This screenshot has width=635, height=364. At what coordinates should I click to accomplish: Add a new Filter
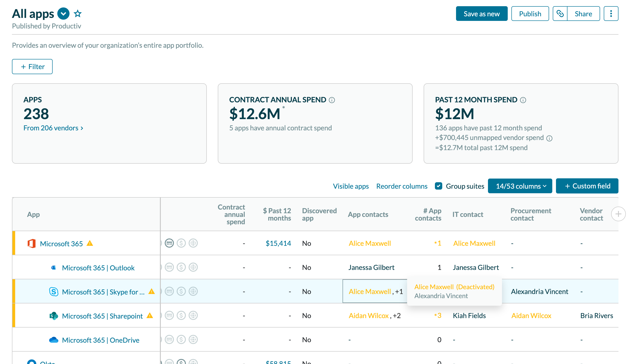32,67
